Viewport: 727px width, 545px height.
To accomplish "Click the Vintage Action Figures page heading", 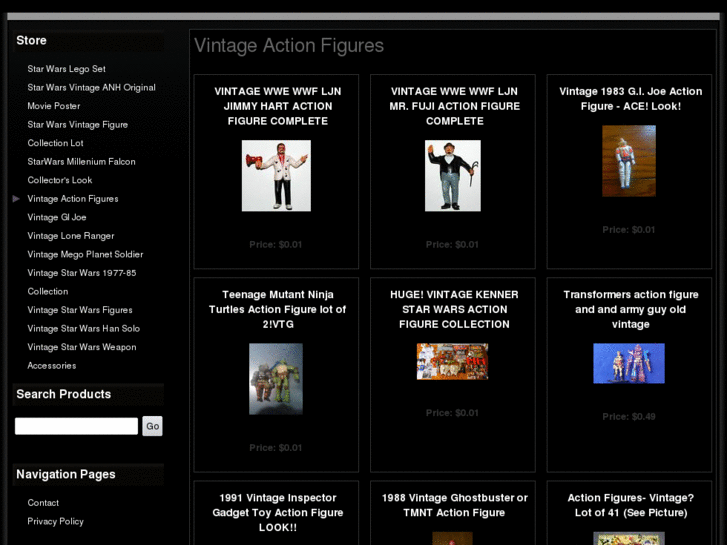I will pos(289,45).
